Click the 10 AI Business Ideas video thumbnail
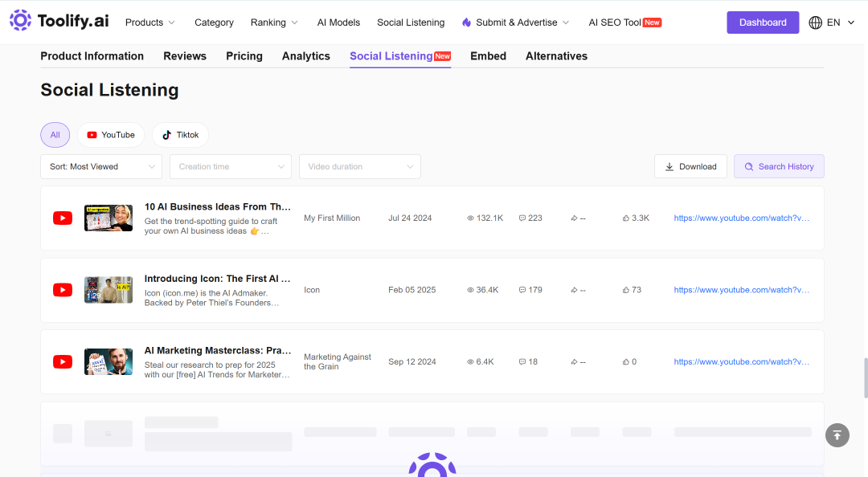 coord(108,218)
